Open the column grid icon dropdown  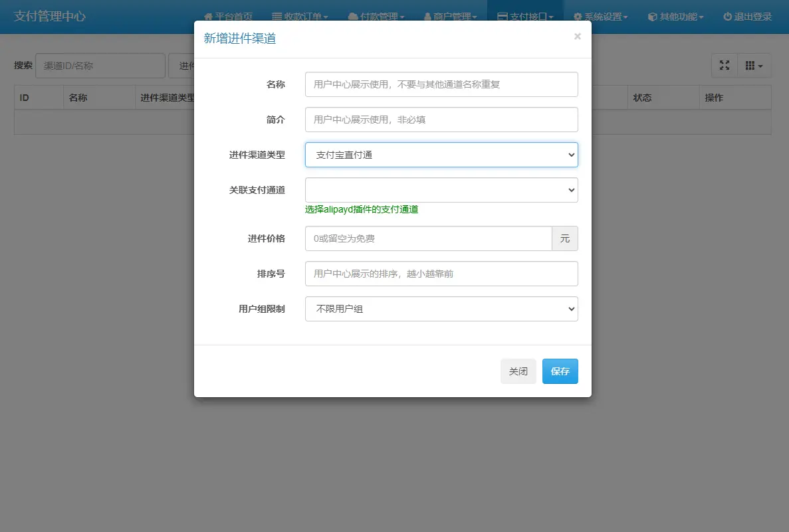[754, 65]
